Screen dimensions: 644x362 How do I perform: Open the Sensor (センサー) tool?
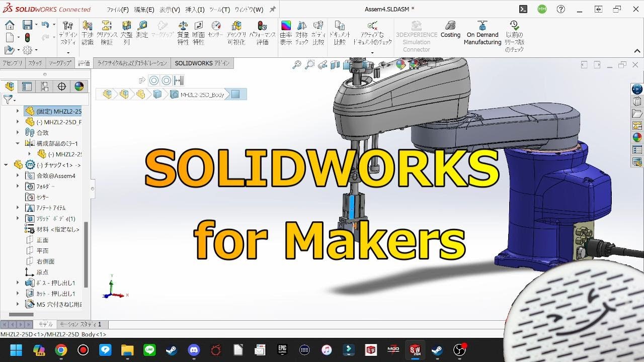coord(215,30)
